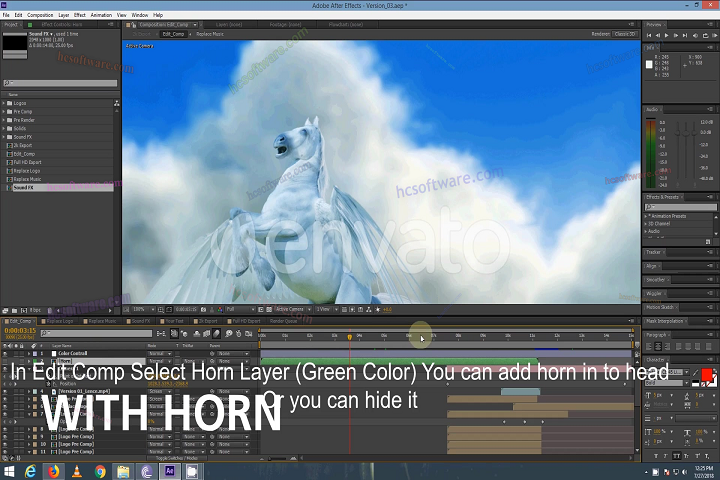The width and height of the screenshot is (720, 480).
Task: Open the Composition Mini-Flowchart icon
Action: point(161,334)
